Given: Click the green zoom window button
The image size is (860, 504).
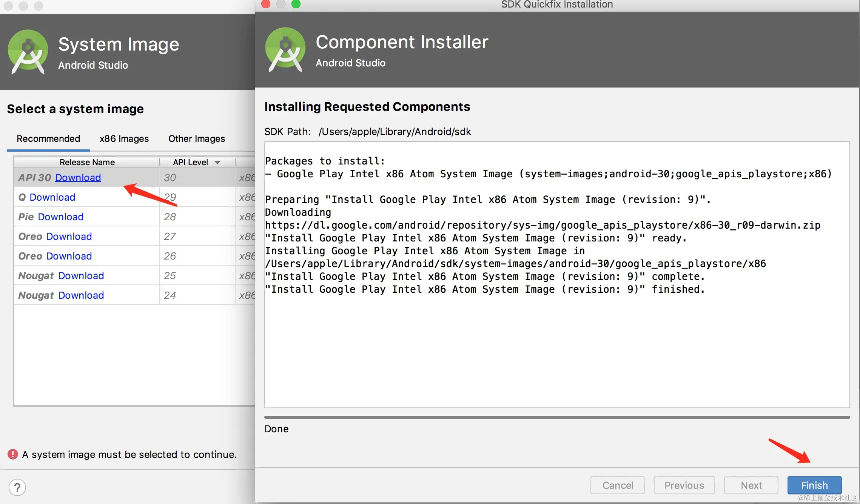Looking at the screenshot, I should point(296,4).
